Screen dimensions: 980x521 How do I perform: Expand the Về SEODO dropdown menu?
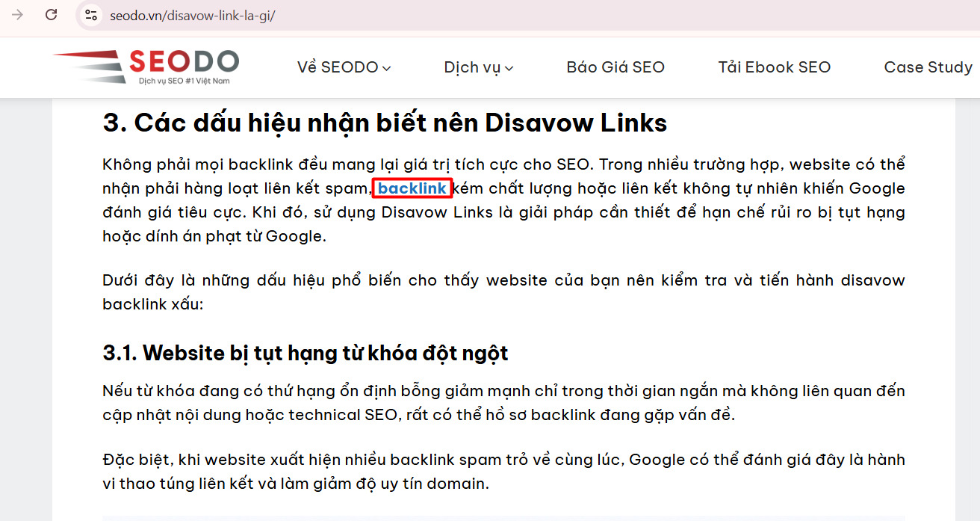[x=344, y=67]
